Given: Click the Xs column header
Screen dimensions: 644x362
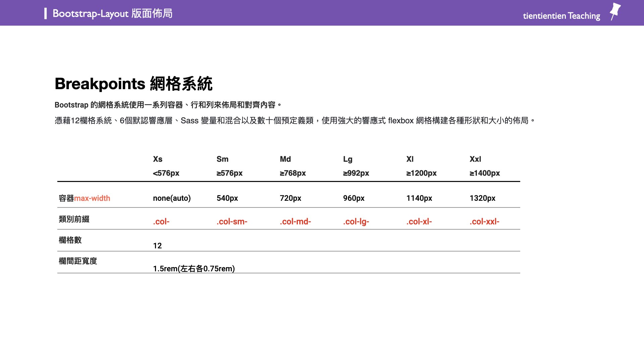Looking at the screenshot, I should [158, 159].
